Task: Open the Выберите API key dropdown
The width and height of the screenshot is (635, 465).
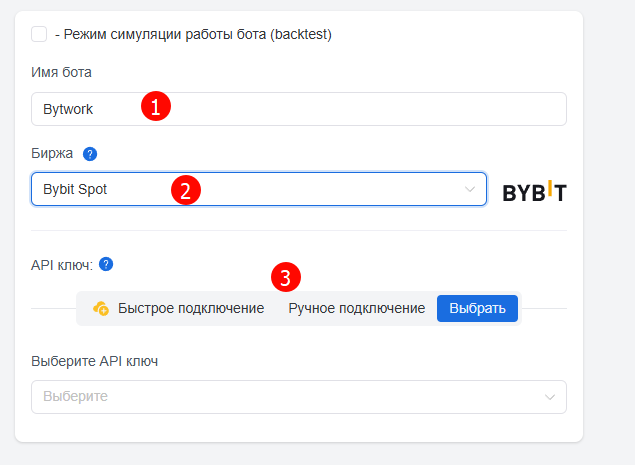Action: [298, 397]
